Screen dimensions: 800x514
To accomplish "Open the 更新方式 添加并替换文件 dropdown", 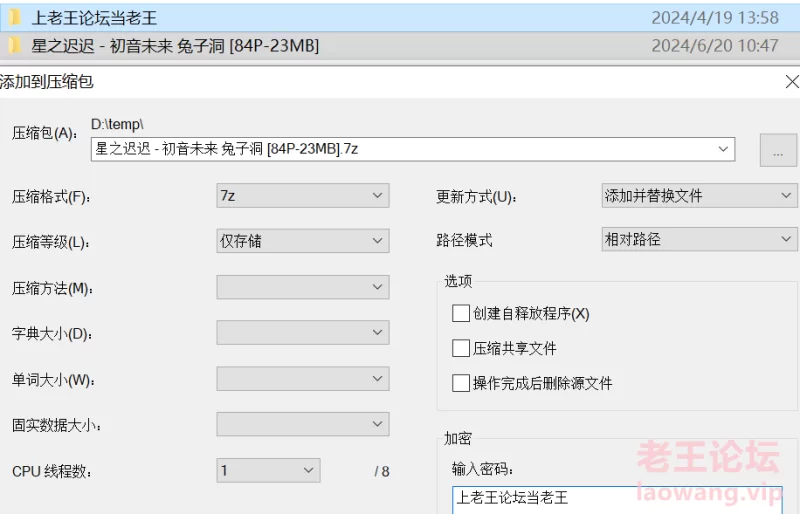I will pyautogui.click(x=699, y=195).
